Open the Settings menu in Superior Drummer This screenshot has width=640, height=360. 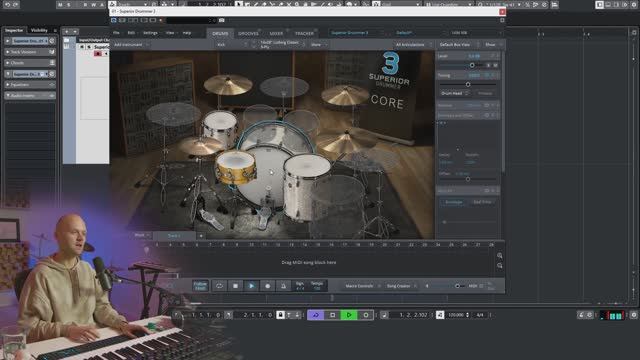(x=150, y=33)
